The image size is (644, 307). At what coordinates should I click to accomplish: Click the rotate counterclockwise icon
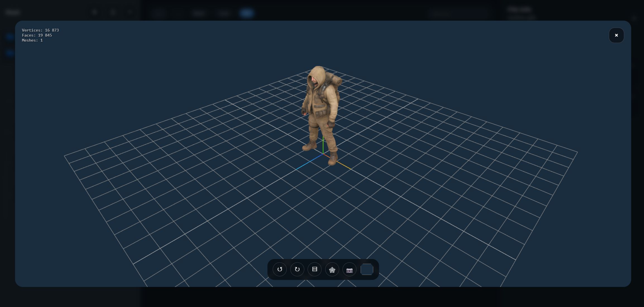(280, 269)
